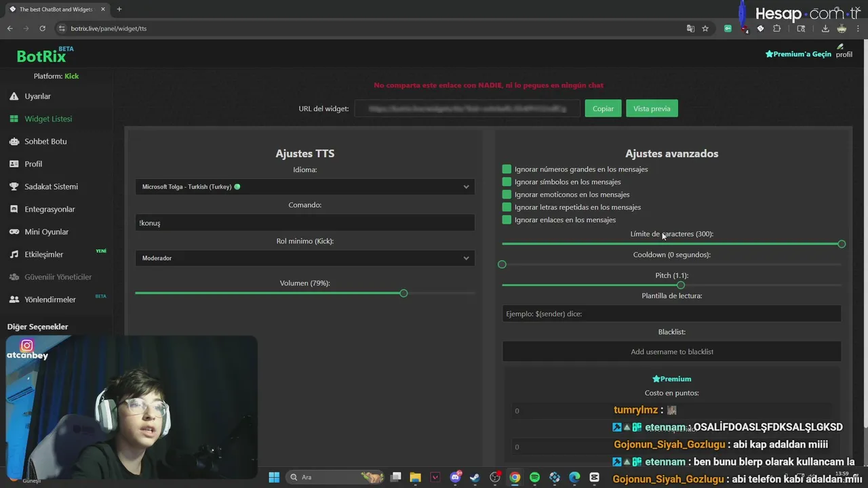Toggle Ignorar números grandes checkbox
The image size is (868, 488).
coord(507,169)
